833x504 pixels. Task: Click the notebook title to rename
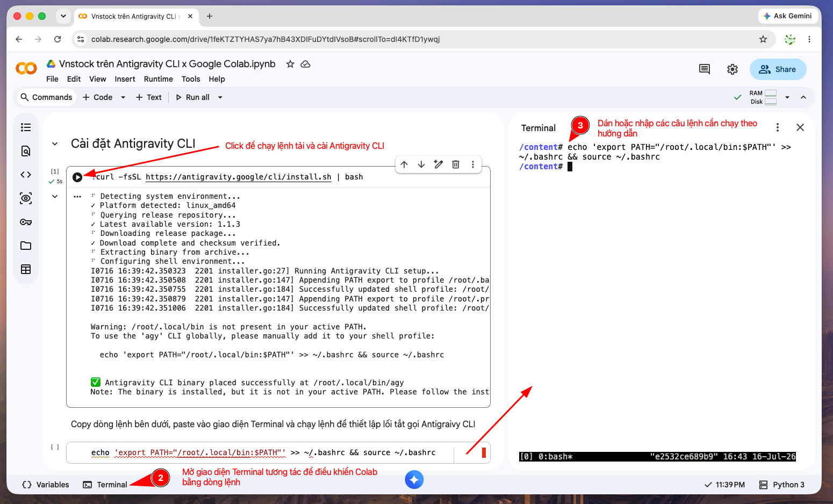tap(167, 64)
